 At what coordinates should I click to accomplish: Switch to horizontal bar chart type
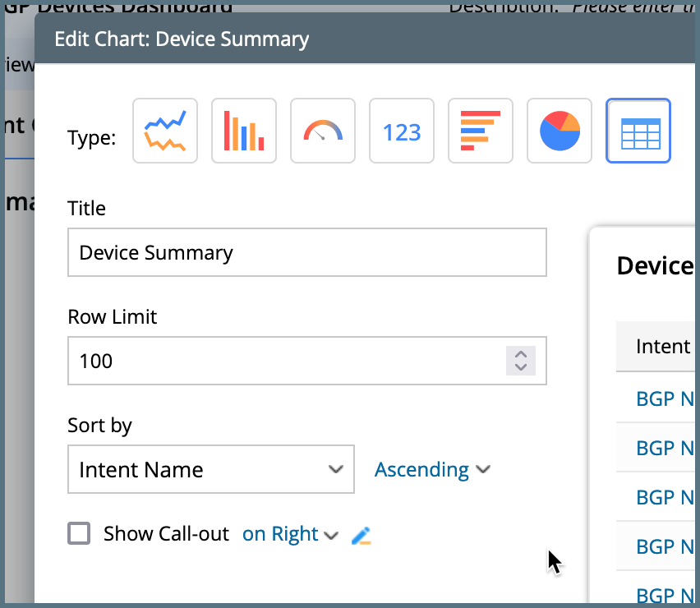pos(481,131)
